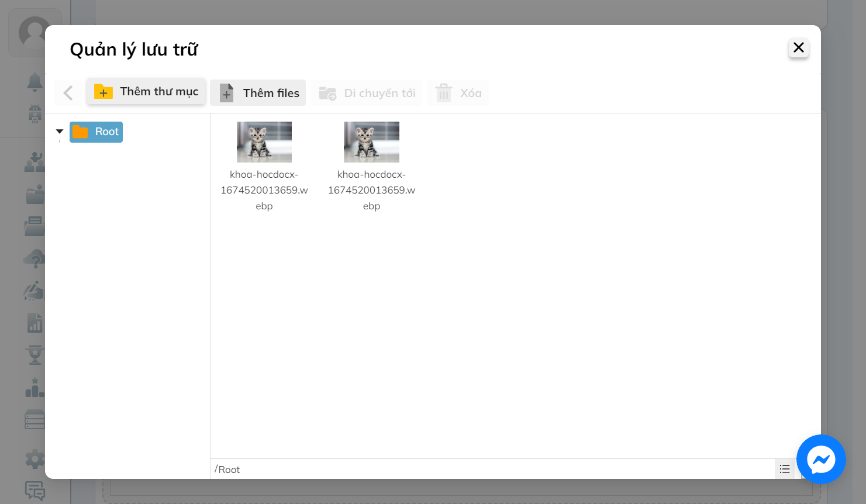Select the first kitten image thumbnail
The width and height of the screenshot is (866, 504).
264,142
